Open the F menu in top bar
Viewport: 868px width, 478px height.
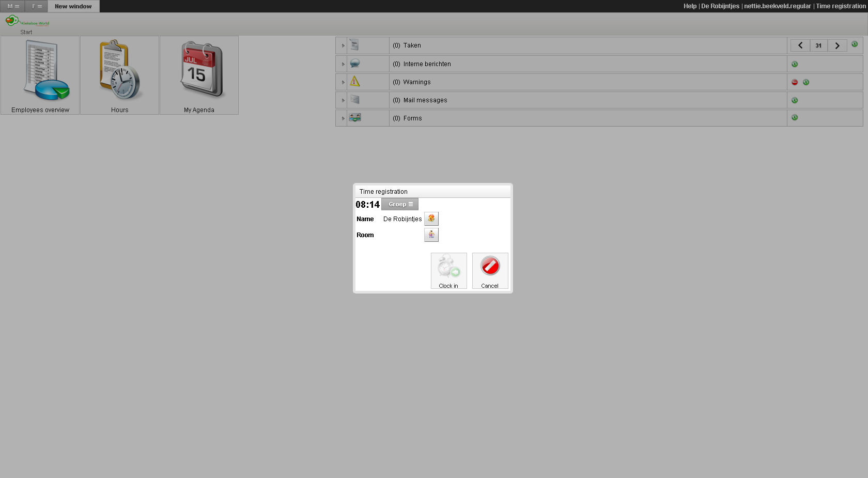(37, 6)
